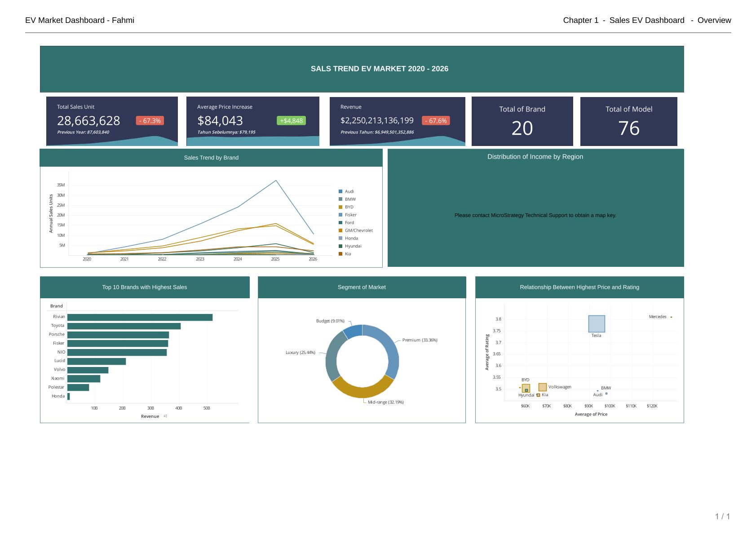Click the Average of Price axis title
This screenshot has height=535, width=756.
[591, 414]
